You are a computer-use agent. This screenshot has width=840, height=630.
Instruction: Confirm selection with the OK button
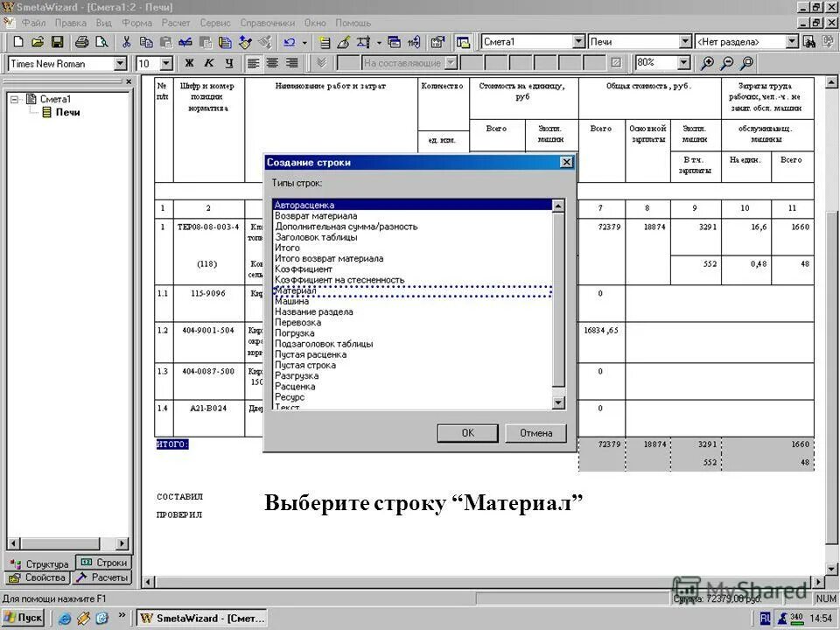pos(467,432)
